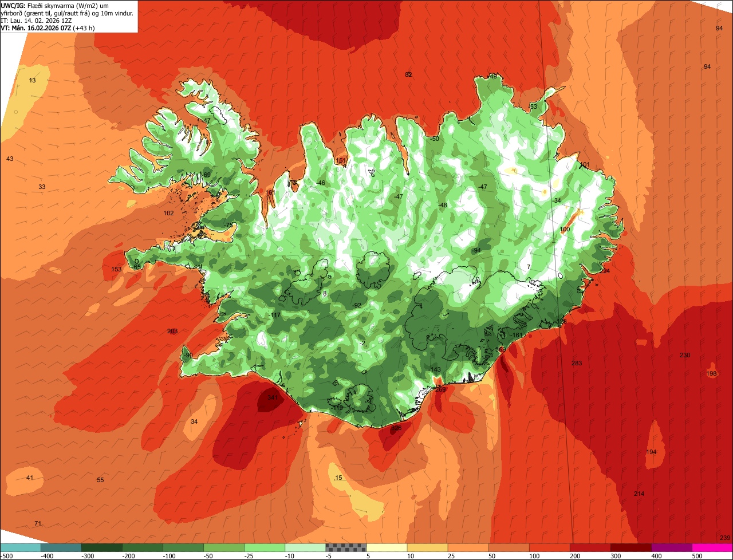The width and height of the screenshot is (733, 560).
Task: Pick the purple 400 to 500 legend swatch
Action: point(671,547)
